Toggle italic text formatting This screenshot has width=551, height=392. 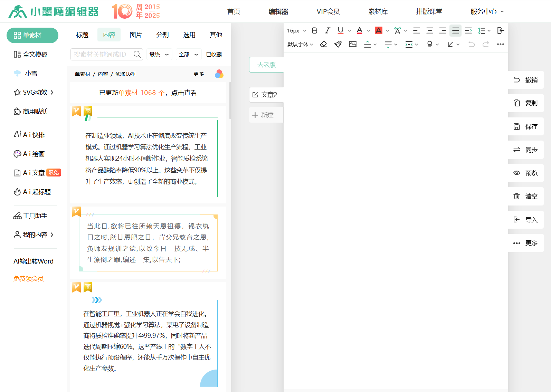point(327,31)
